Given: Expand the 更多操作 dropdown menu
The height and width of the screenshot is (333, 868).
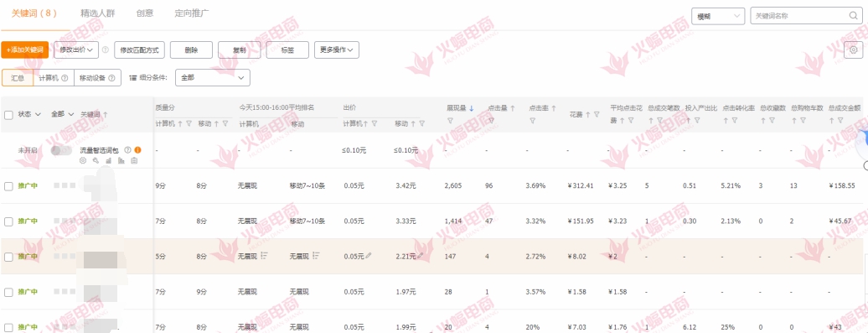Looking at the screenshot, I should coord(337,49).
